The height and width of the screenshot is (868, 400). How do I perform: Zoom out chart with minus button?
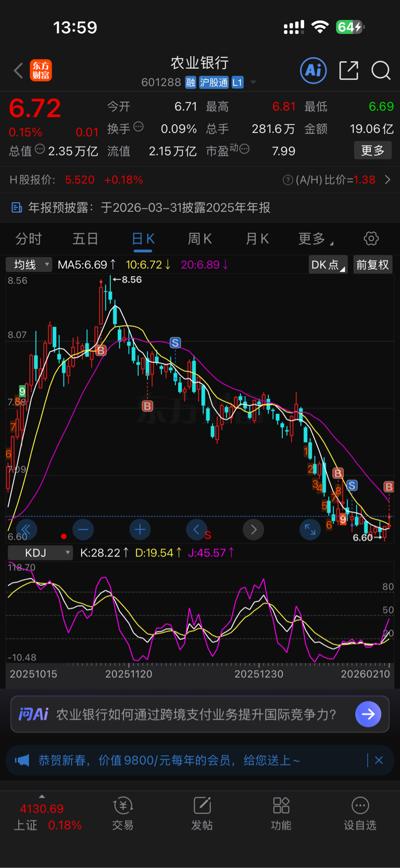click(83, 530)
